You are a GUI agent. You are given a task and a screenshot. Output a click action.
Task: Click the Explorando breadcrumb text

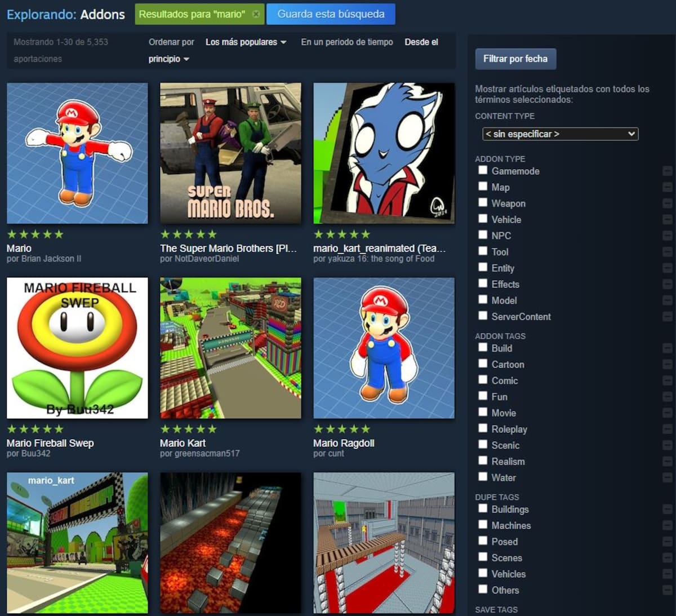[x=41, y=15]
